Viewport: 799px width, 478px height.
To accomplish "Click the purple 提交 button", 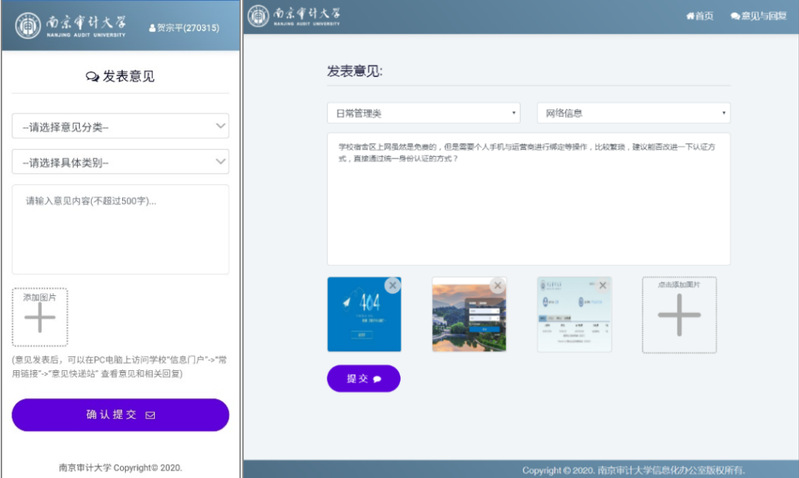I will click(363, 379).
